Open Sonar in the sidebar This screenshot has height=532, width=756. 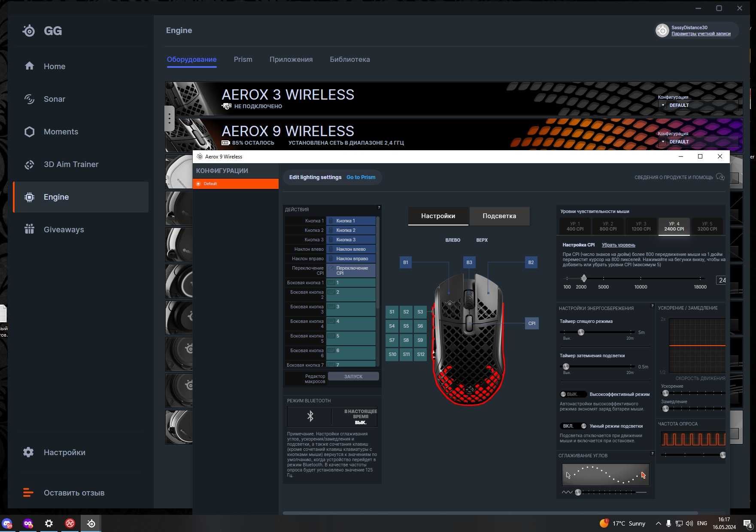coord(81,99)
